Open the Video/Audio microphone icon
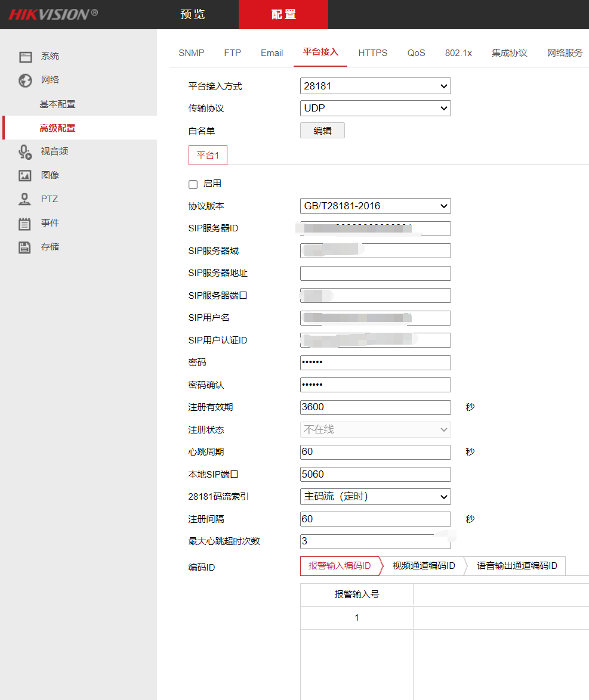This screenshot has width=589, height=700. (x=25, y=152)
